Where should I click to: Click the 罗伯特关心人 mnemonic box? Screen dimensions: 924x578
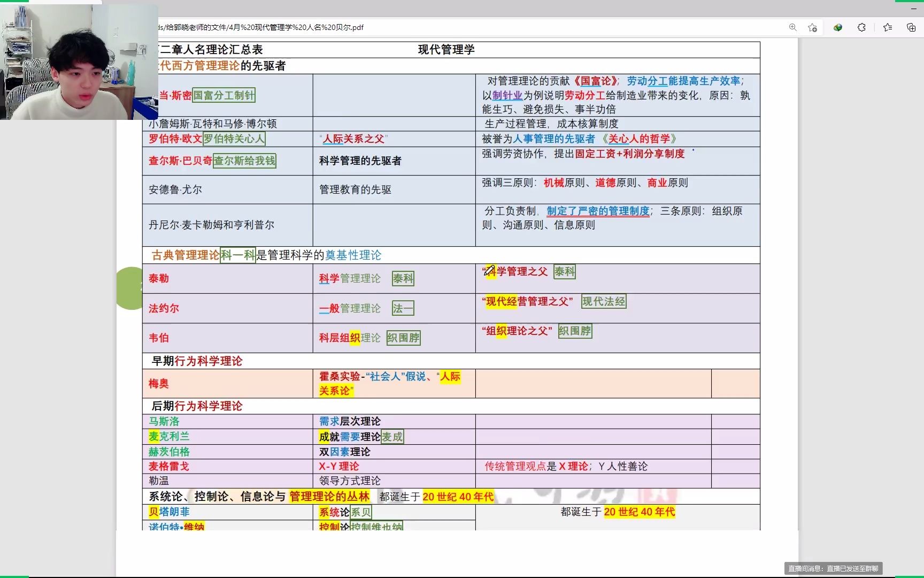pyautogui.click(x=234, y=139)
